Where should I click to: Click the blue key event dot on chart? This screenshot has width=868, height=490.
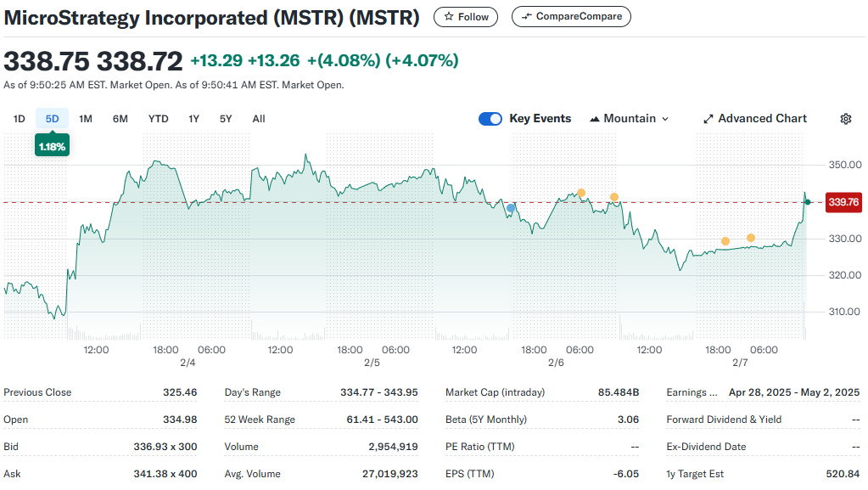[x=511, y=208]
